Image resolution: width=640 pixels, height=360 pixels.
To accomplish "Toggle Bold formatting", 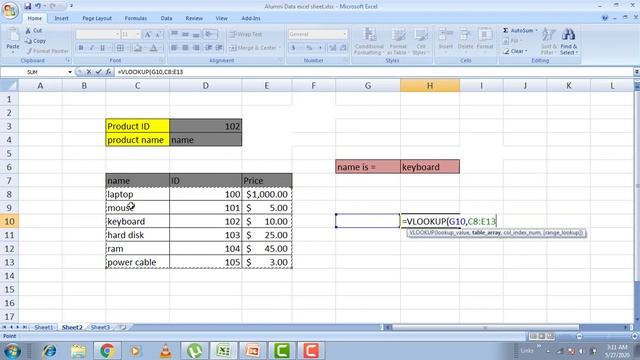I will point(81,48).
